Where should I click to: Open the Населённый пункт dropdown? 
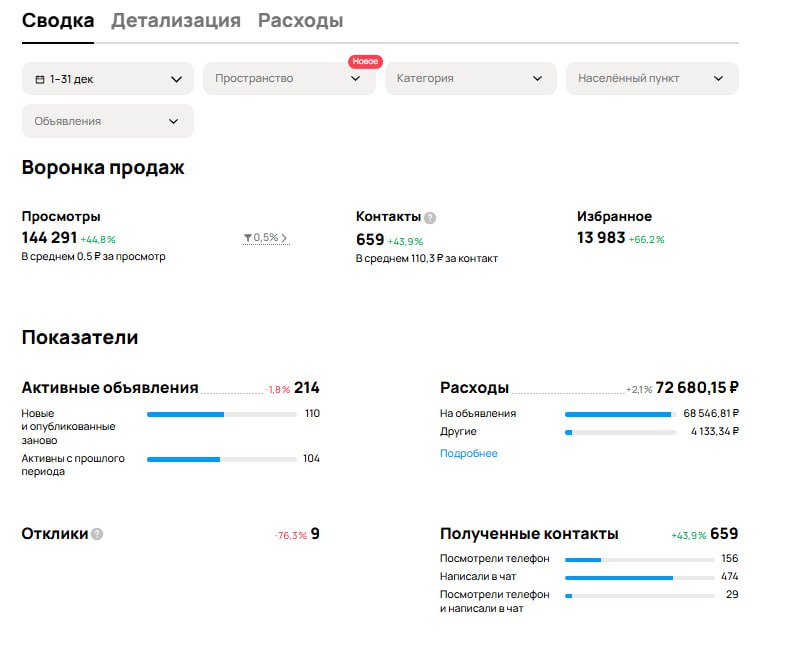point(650,78)
